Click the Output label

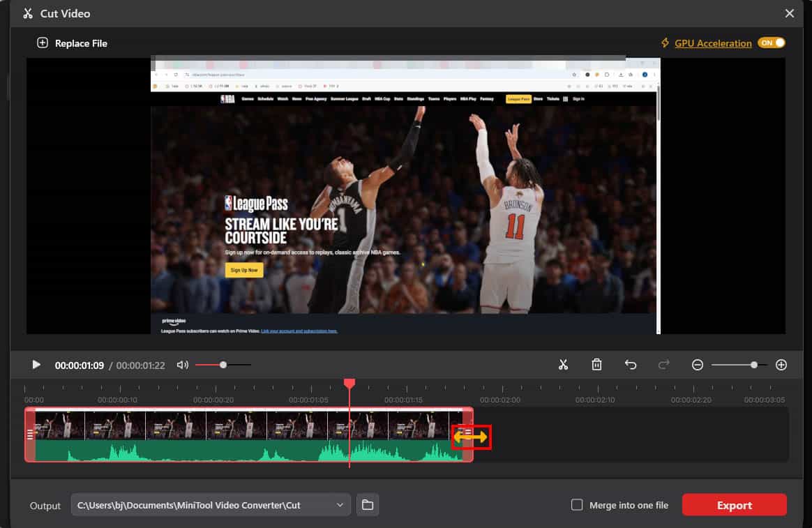click(x=45, y=506)
